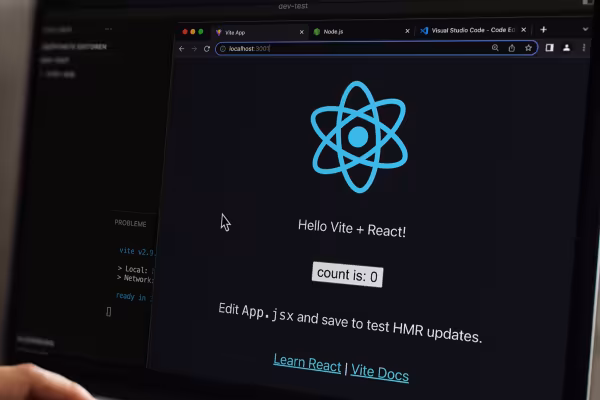Open the Vite Docs link

380,372
